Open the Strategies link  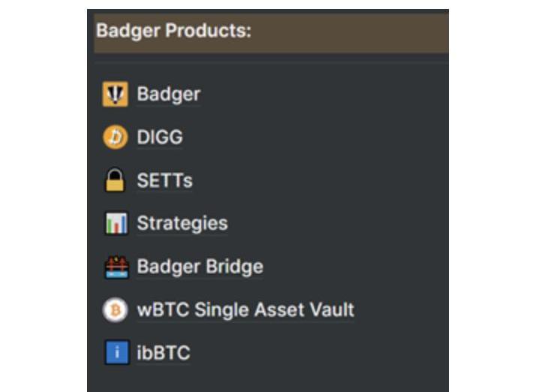click(182, 223)
